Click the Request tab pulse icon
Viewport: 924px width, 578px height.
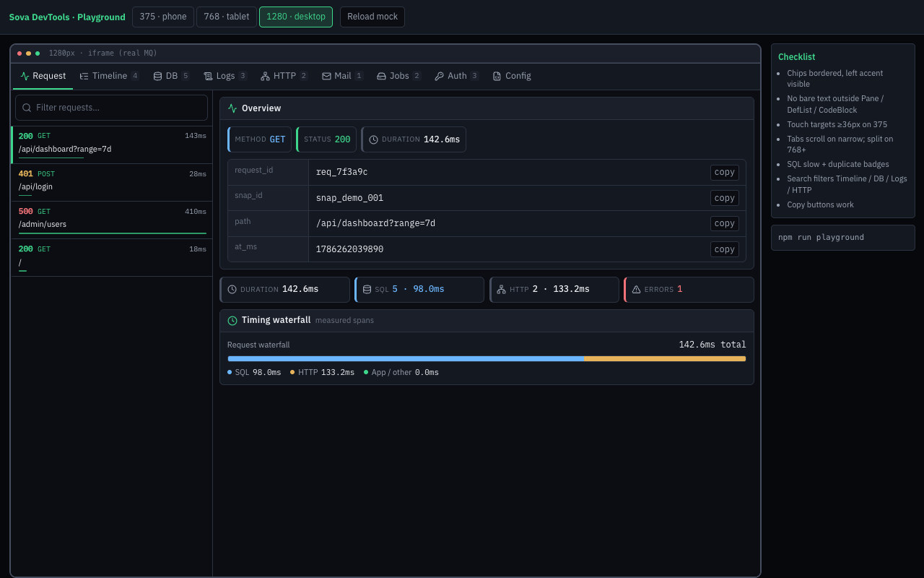(25, 76)
